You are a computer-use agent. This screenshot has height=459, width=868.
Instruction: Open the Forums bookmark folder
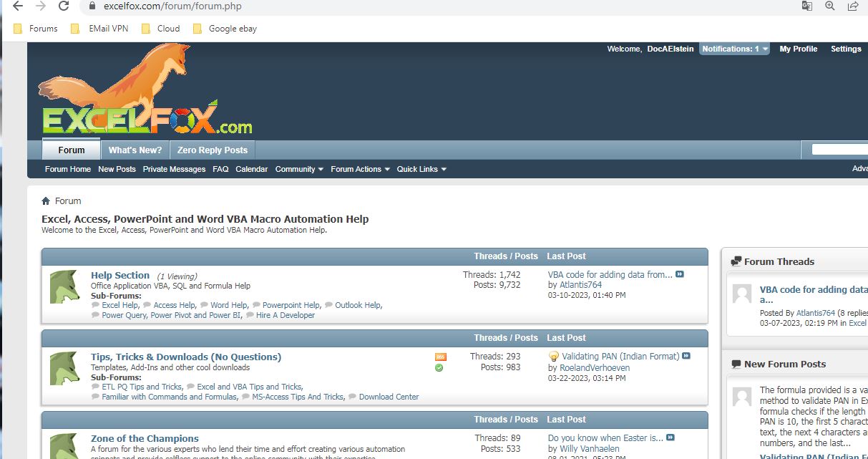[36, 29]
